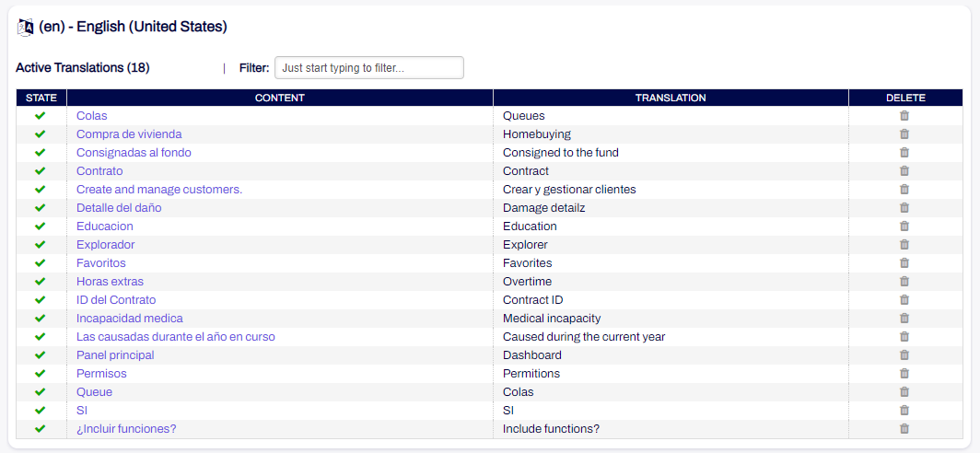Delete Las causadas durante el año row

pyautogui.click(x=904, y=337)
